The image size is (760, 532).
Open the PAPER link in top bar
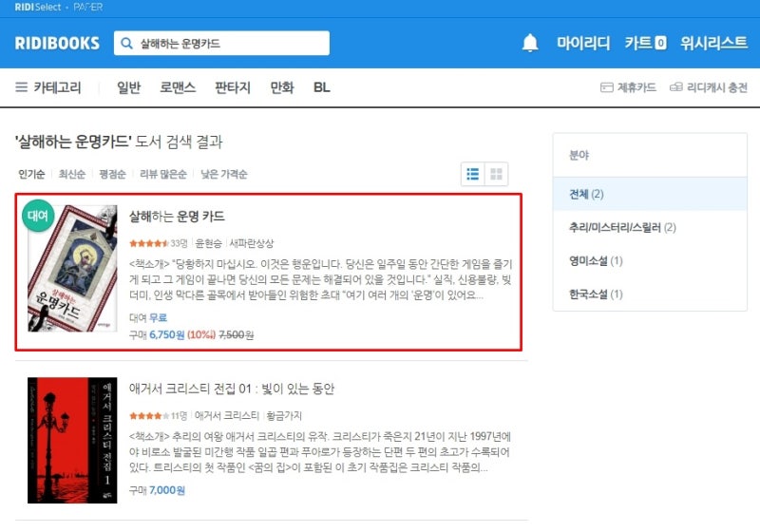tap(87, 8)
